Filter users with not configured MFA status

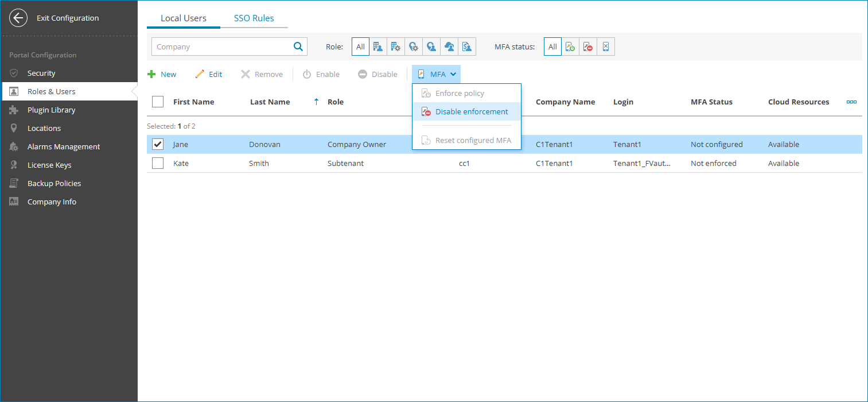point(606,46)
